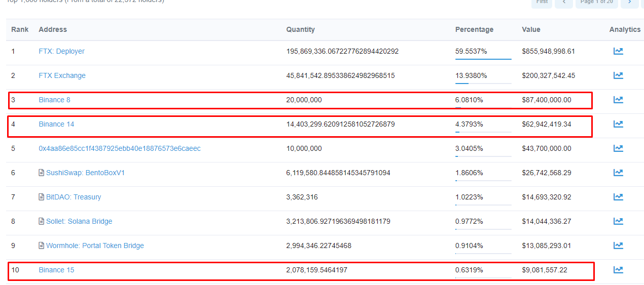Click the 59.5537% percentage bar
Screen dimensions: 644x285
[x=483, y=59]
